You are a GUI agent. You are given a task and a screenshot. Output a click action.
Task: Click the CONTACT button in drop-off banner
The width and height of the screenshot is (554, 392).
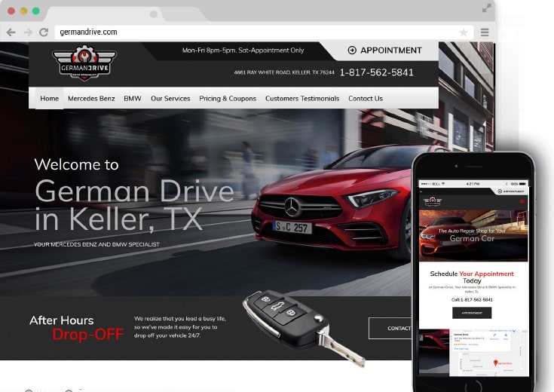390,329
